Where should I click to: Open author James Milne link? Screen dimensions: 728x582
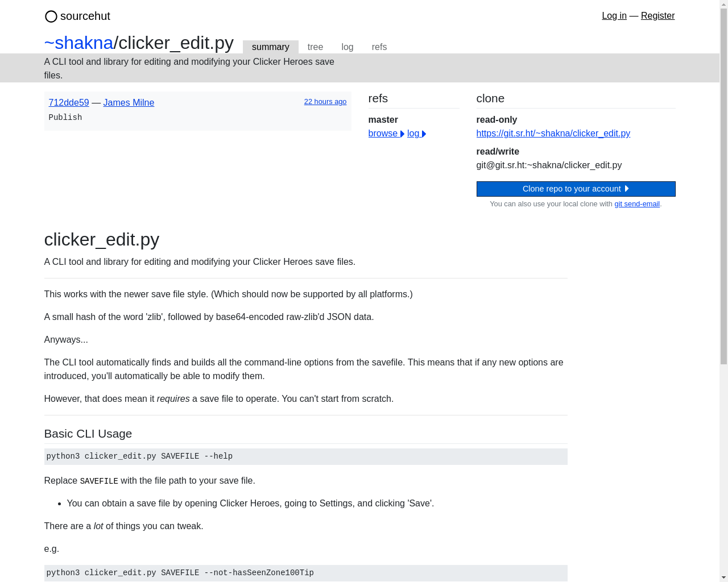129,102
